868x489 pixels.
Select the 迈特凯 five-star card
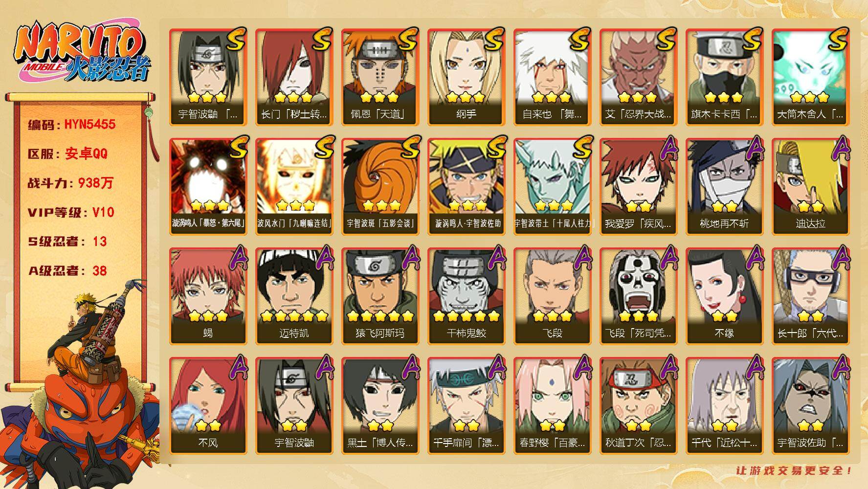(x=294, y=296)
